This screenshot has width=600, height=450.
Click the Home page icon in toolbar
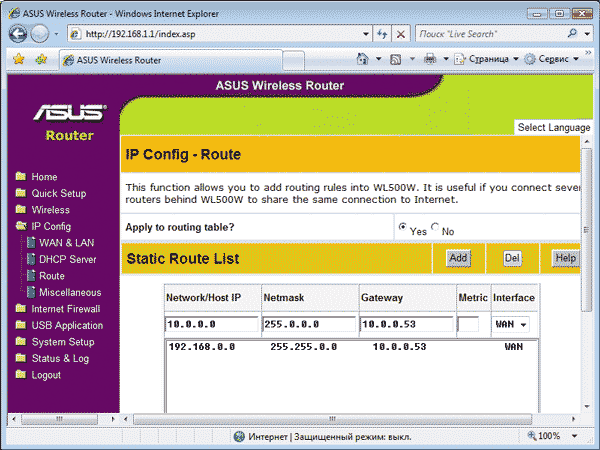coord(362,59)
